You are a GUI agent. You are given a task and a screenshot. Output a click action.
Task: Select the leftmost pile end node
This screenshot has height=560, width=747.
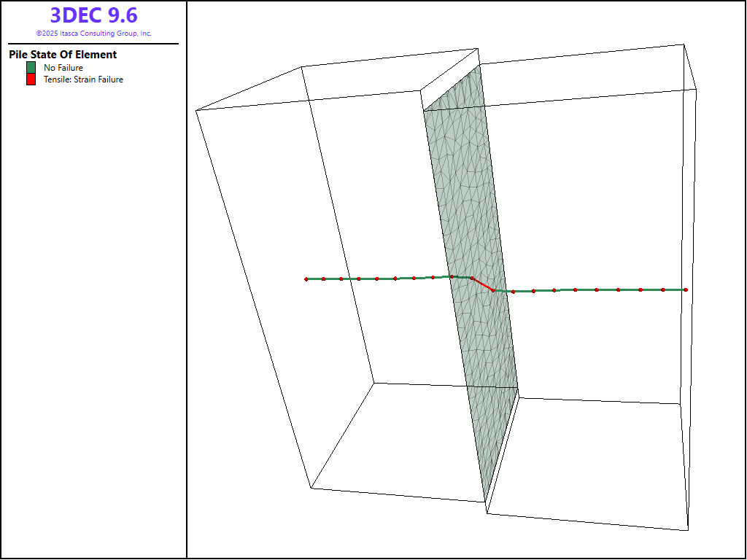pos(306,279)
